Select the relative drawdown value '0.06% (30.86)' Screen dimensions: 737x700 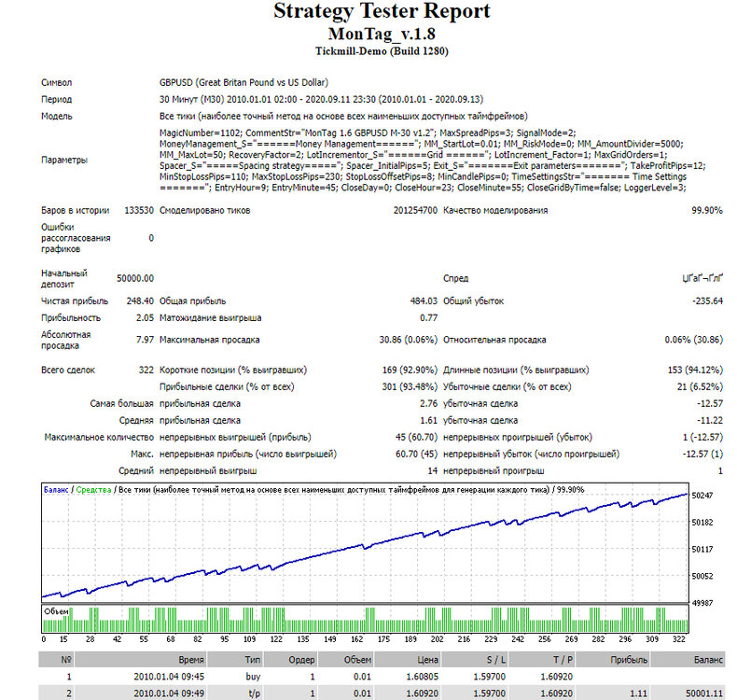tap(693, 340)
